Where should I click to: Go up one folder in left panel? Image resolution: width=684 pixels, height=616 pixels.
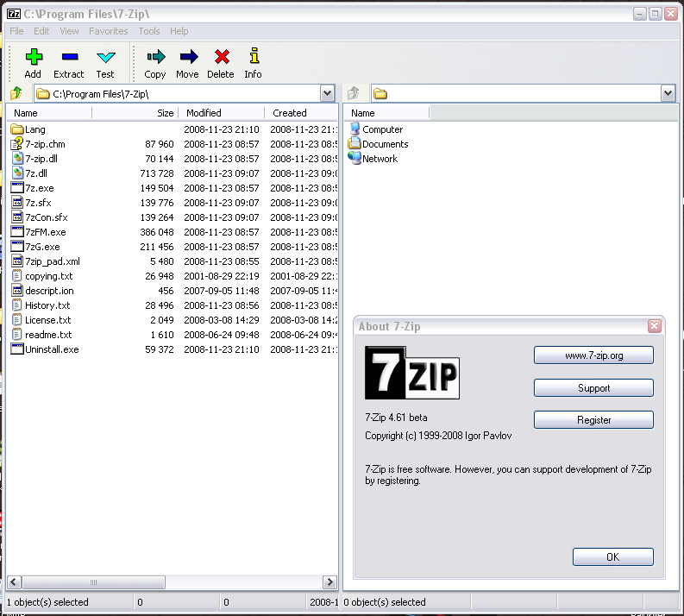pos(16,93)
